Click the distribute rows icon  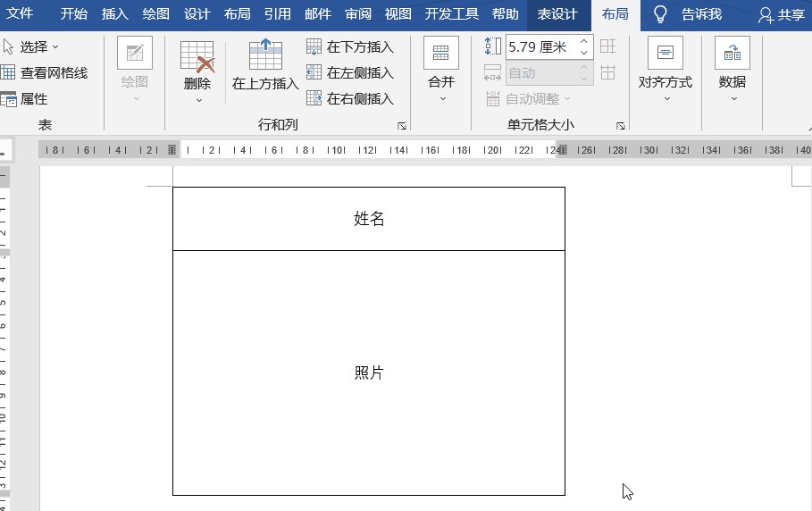[608, 46]
